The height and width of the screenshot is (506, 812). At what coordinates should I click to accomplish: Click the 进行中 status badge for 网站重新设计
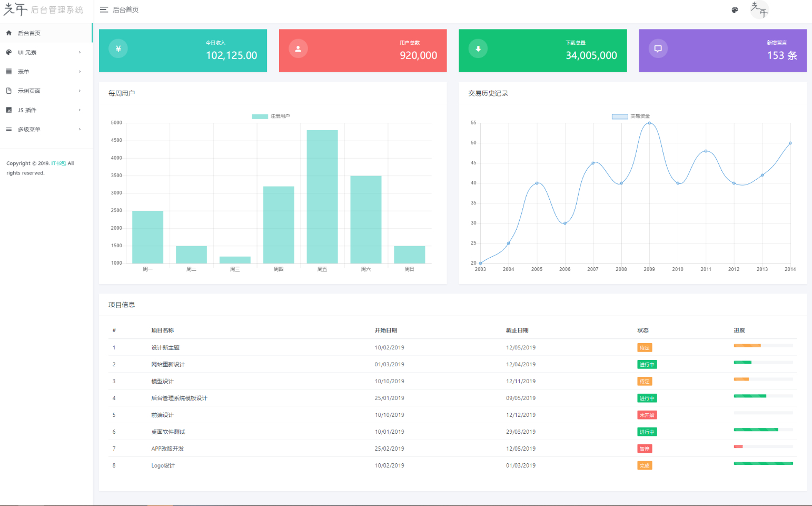[647, 365]
